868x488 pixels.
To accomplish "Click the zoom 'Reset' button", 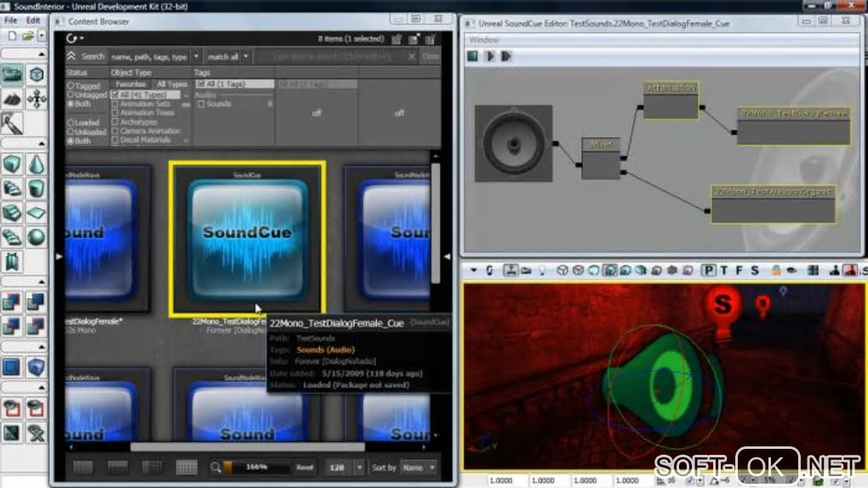I will click(x=305, y=467).
